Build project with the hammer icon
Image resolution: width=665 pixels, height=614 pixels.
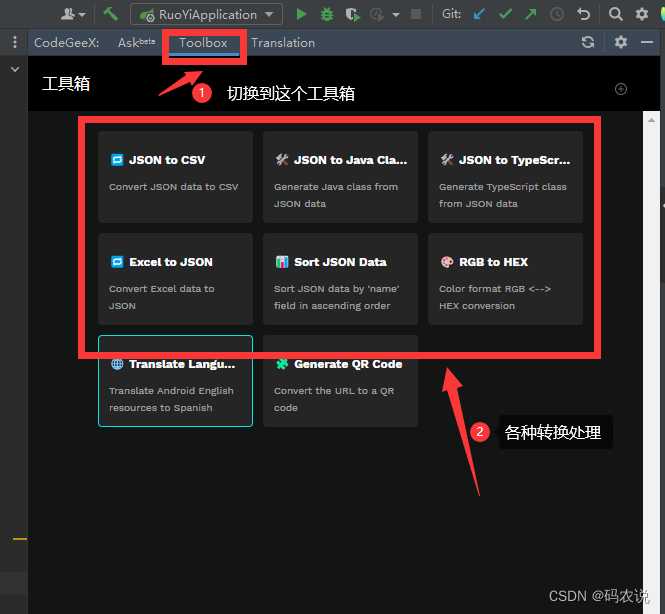(x=111, y=14)
